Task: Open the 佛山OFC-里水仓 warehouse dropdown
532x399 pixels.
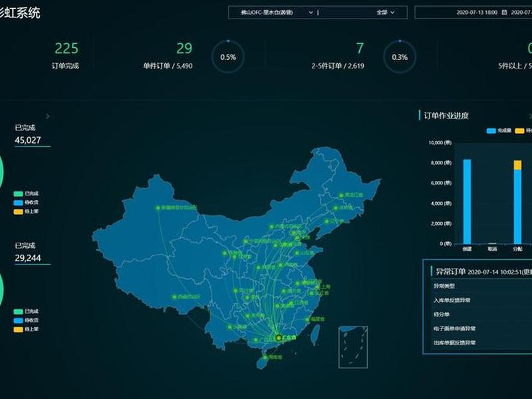Action: click(x=277, y=13)
